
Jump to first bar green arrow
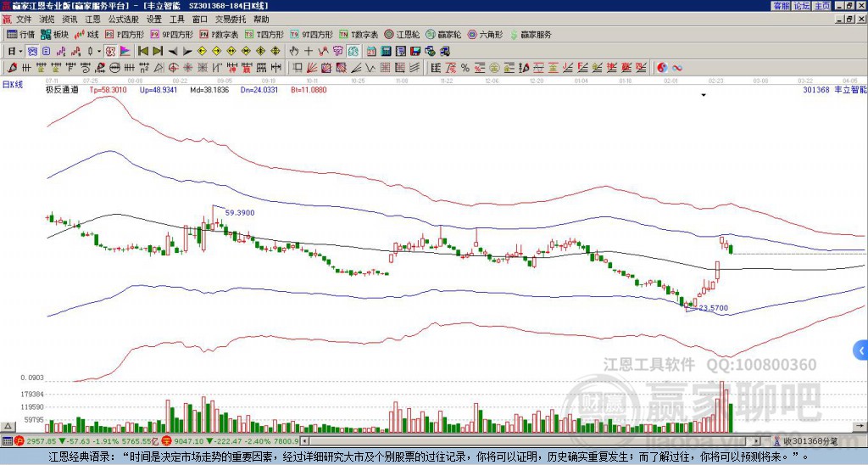(142, 52)
